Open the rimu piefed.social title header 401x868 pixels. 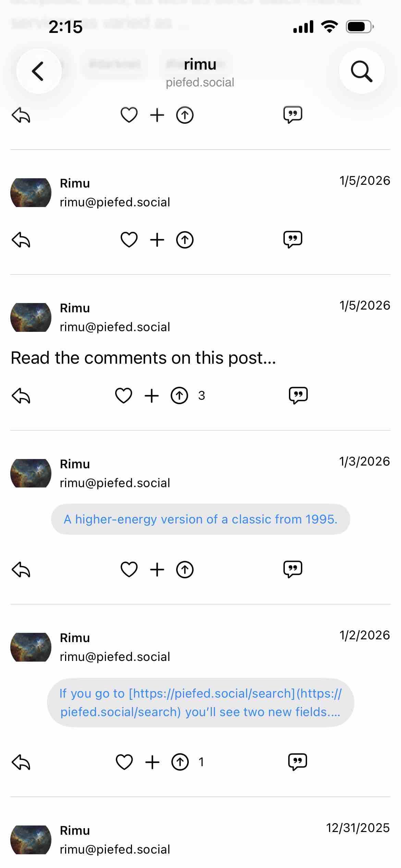pyautogui.click(x=200, y=72)
